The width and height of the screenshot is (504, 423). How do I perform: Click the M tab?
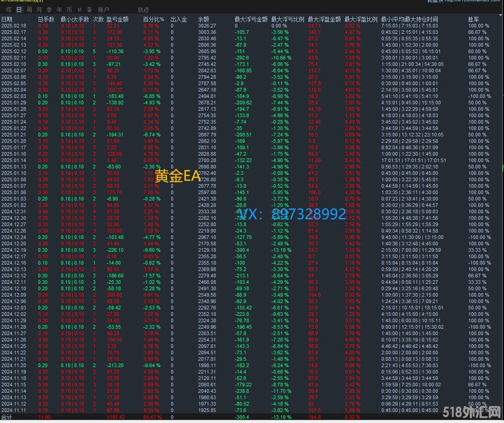(79, 10)
